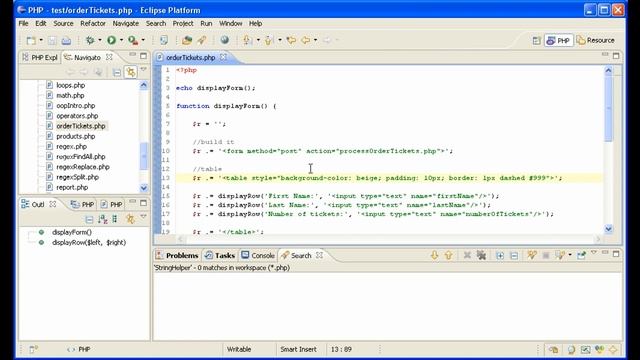
Task: Select regexReplace.php in Navigator
Action: (x=83, y=167)
